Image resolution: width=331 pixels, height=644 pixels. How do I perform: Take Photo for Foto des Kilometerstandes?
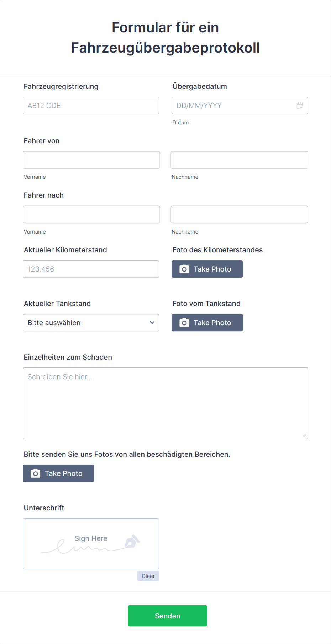pos(207,269)
